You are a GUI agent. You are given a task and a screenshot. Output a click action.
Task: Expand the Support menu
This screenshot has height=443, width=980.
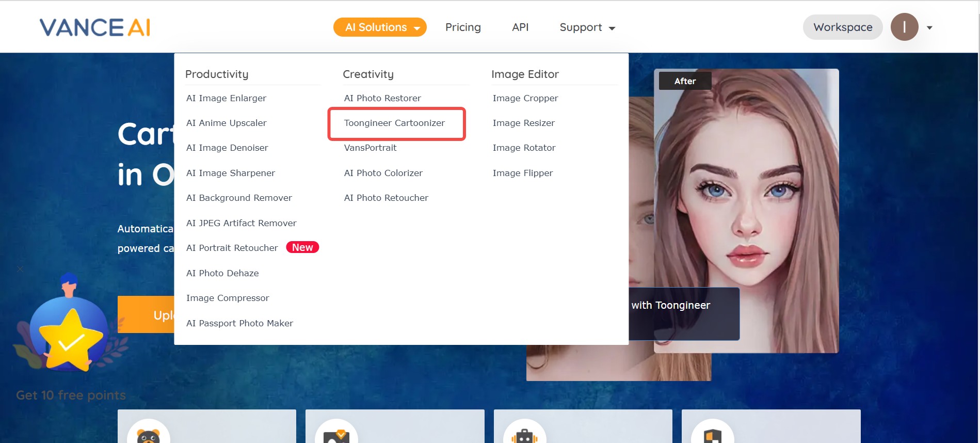[x=587, y=27]
